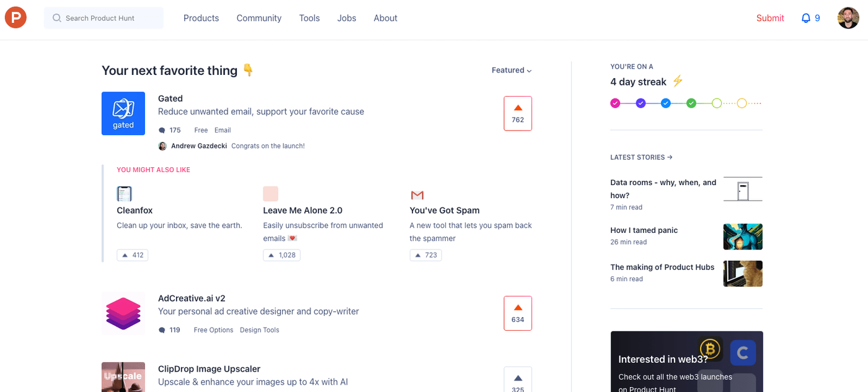The height and width of the screenshot is (392, 868).
Task: Click the empty green-outlined streak day marker
Action: pos(717,103)
